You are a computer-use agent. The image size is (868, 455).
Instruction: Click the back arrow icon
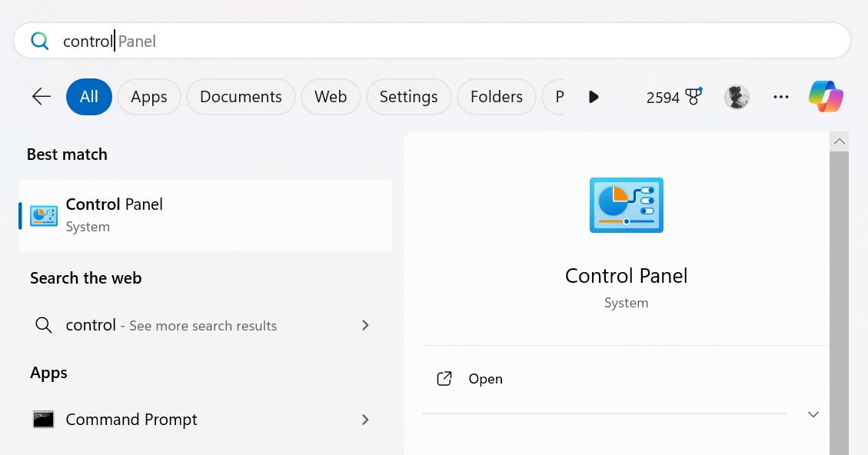(42, 97)
